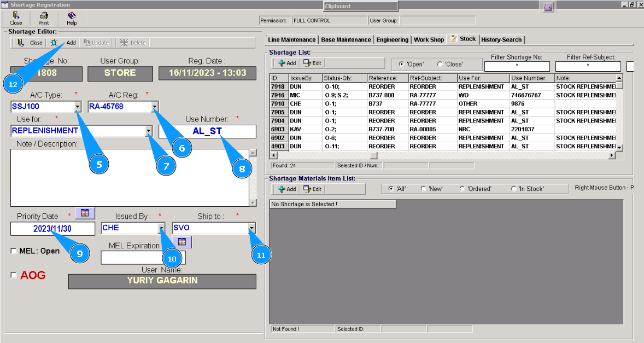Viewport: 644px width, 343px height.
Task: Click Edit in Shortage Materials Item toolbar
Action: [x=312, y=189]
